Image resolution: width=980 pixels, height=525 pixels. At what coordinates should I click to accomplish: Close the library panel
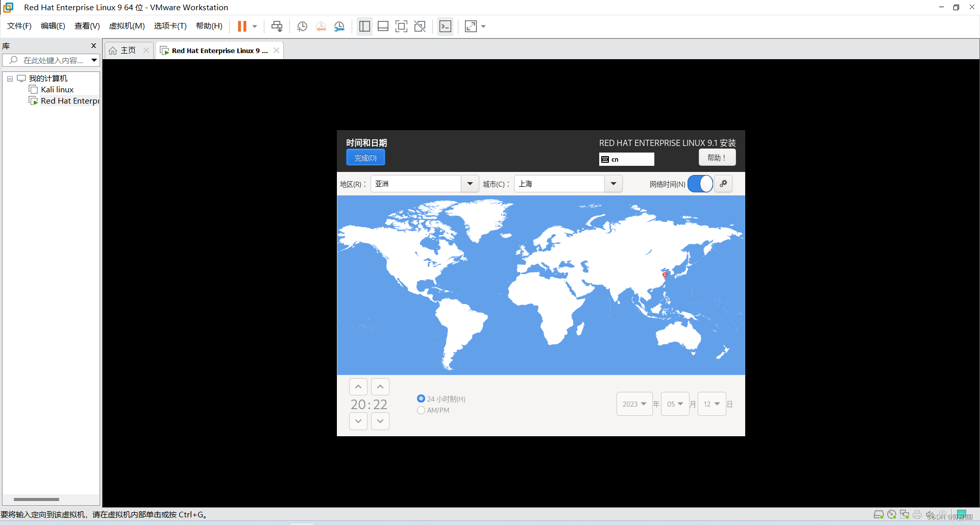tap(93, 46)
